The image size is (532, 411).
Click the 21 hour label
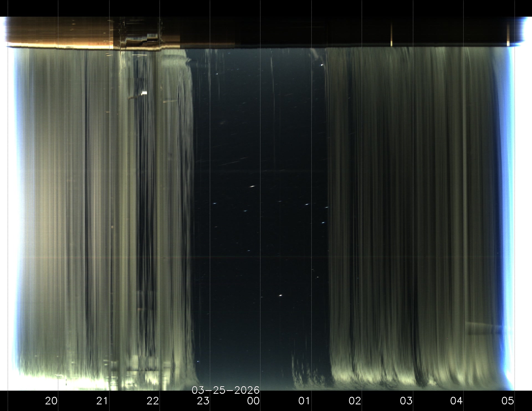[x=102, y=401]
